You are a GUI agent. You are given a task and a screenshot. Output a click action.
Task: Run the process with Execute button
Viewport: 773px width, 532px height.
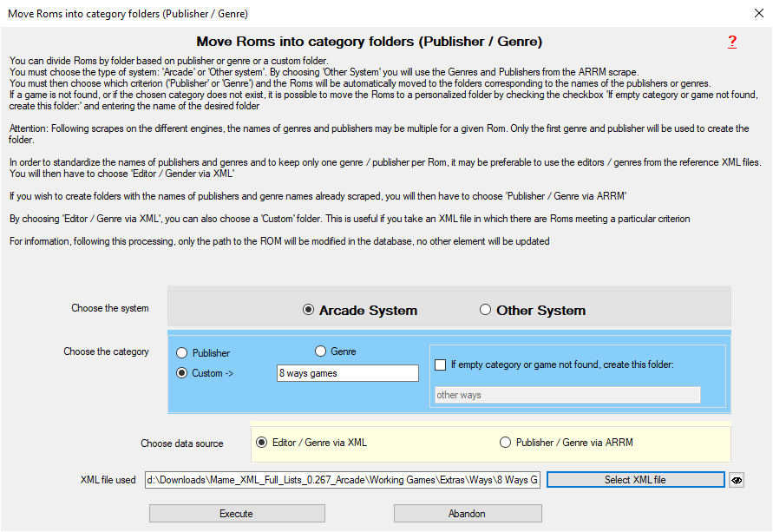click(237, 514)
